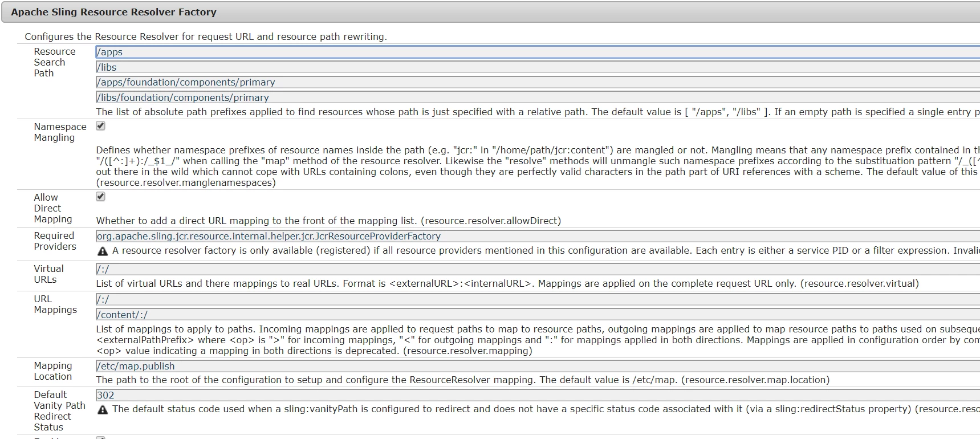The width and height of the screenshot is (980, 439).
Task: Click the Allow Direct Mapping label
Action: [52, 208]
